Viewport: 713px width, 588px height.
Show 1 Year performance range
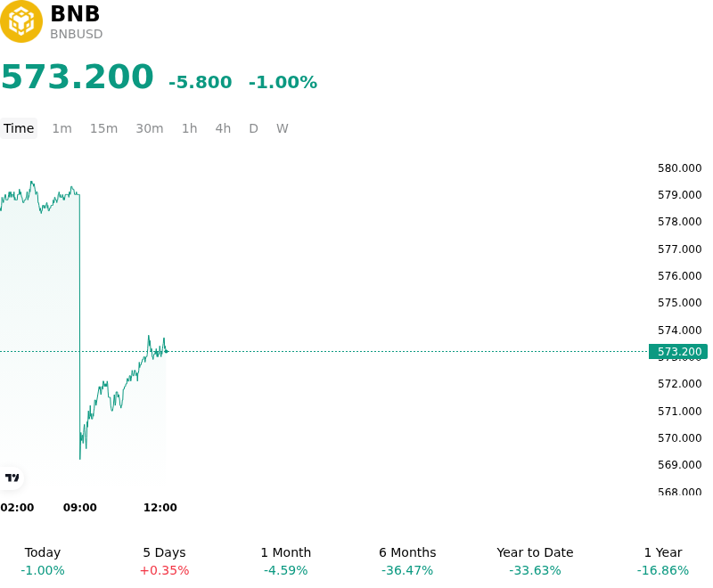click(x=663, y=561)
